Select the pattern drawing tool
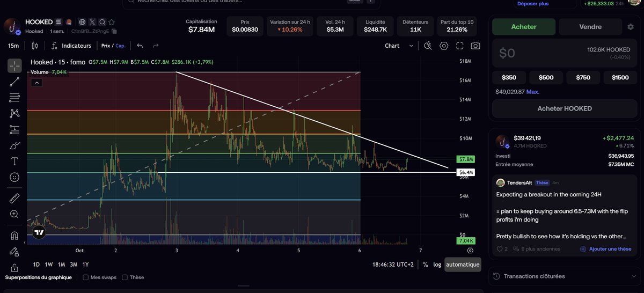 pos(14,113)
